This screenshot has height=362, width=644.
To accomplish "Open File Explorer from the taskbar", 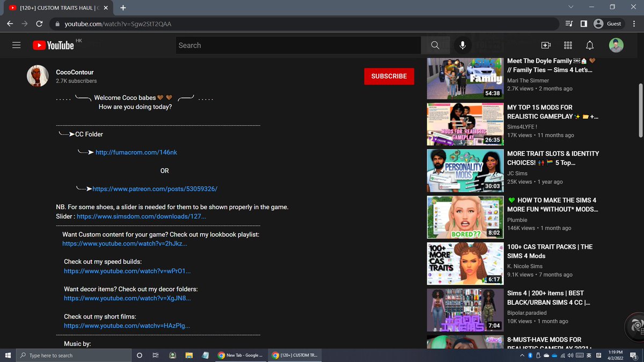I will [x=189, y=355].
